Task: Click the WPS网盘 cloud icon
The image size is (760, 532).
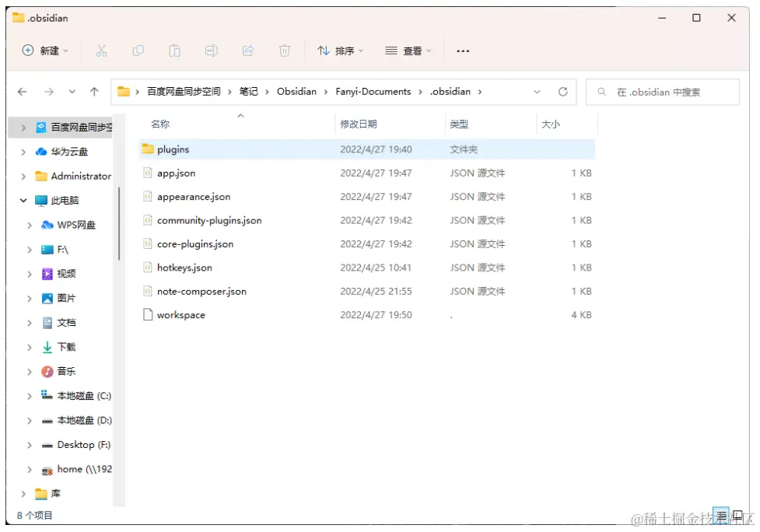Action: click(x=47, y=225)
